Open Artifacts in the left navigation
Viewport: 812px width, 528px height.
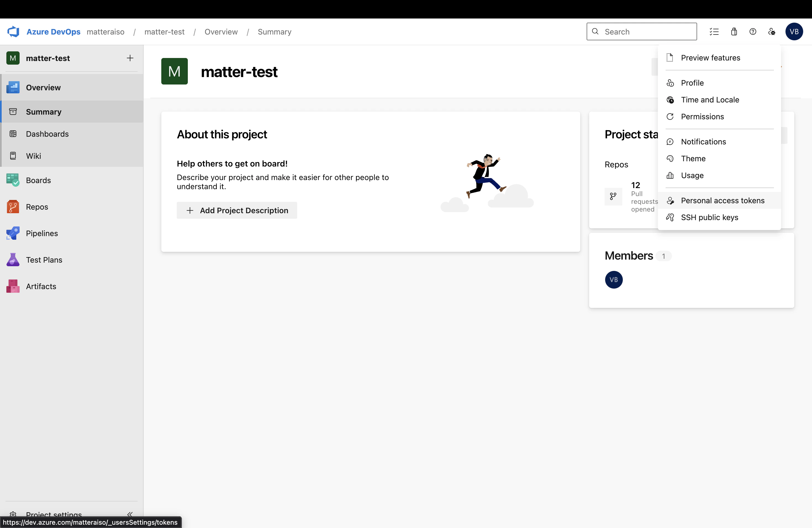click(x=41, y=286)
